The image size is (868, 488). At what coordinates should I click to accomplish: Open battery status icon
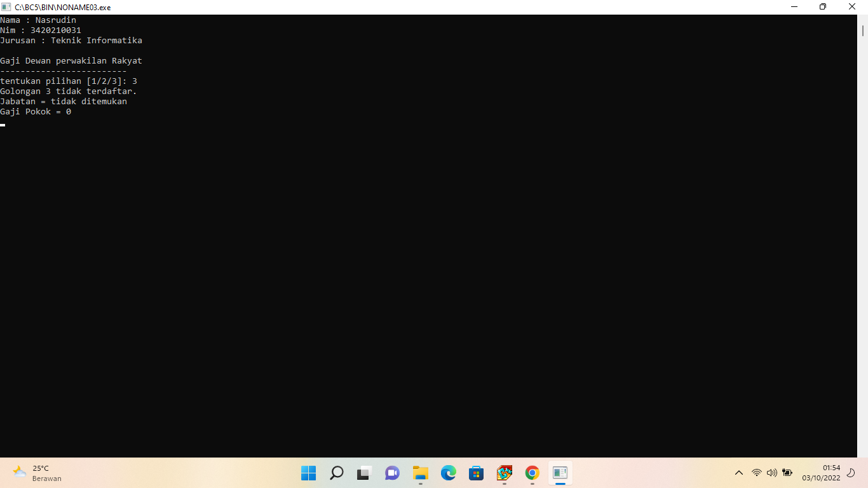point(787,473)
